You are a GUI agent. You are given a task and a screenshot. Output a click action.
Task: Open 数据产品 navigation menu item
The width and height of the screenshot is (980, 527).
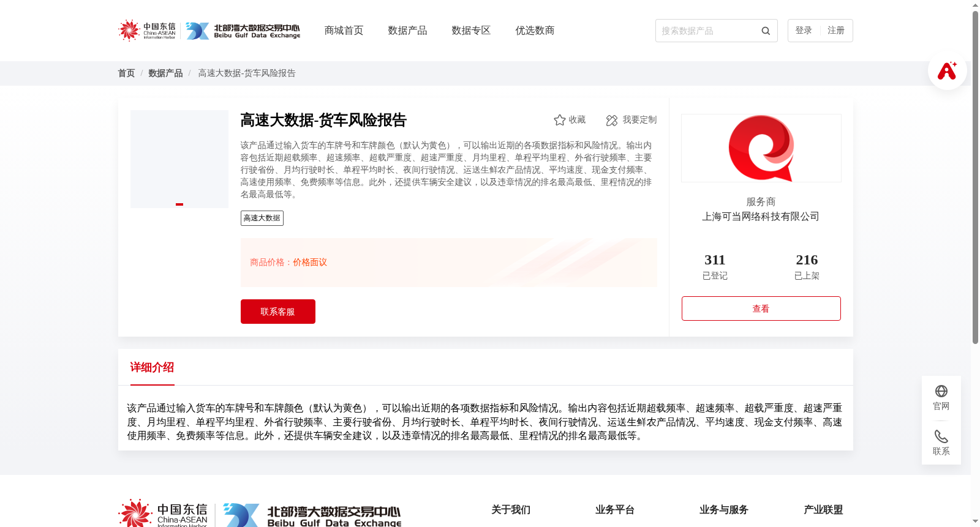coord(407,31)
